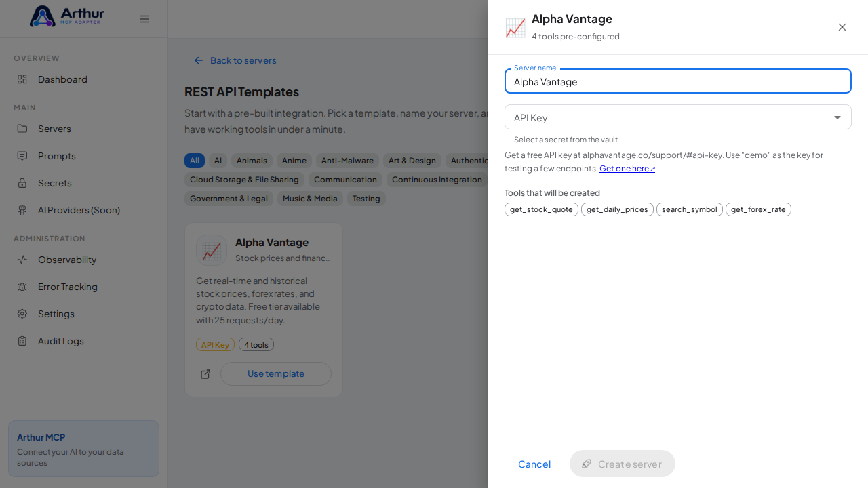Open the API Key secret dropdown
Screen dimensions: 868x488
pos(678,117)
